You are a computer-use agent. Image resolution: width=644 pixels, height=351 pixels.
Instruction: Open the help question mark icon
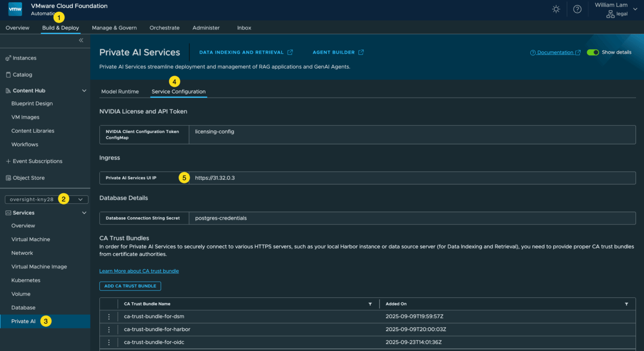577,9
